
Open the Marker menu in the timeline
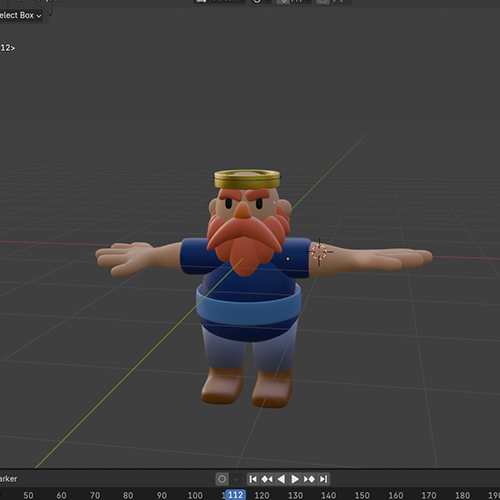coord(8,479)
